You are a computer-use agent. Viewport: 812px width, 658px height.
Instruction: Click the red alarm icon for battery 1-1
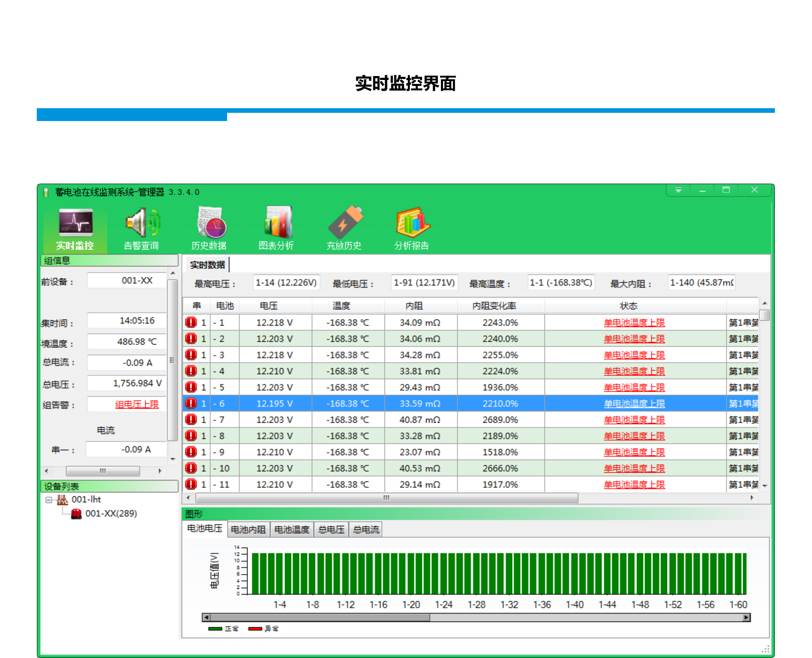[x=191, y=322]
